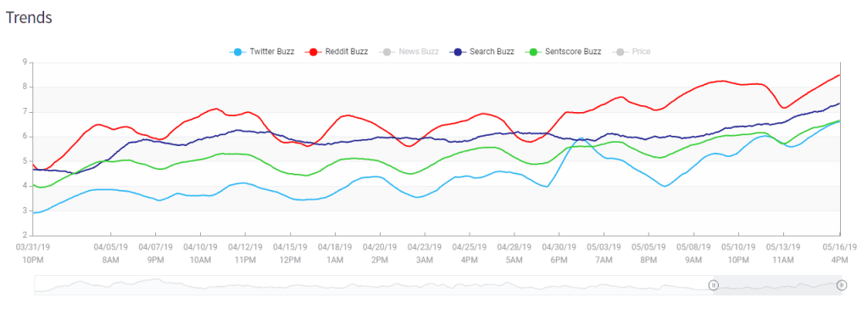Hide the Reddit Buzz series label

tap(347, 52)
